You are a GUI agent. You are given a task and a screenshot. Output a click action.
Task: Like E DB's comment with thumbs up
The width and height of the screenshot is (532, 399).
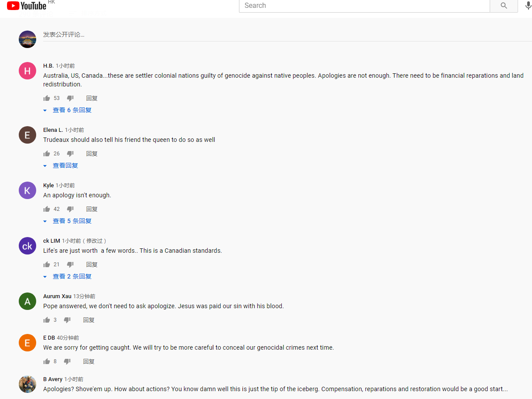click(x=47, y=361)
